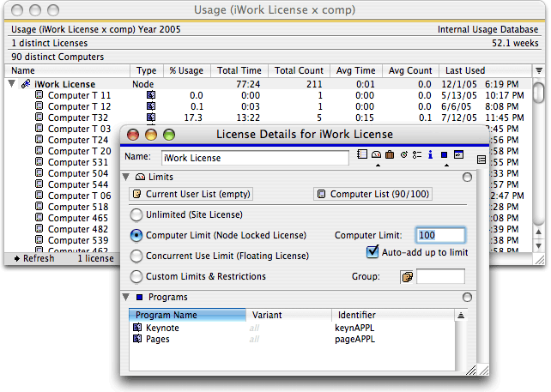551x392 pixels.
Task: Click Refresh in Usage window footer
Action: tap(34, 258)
